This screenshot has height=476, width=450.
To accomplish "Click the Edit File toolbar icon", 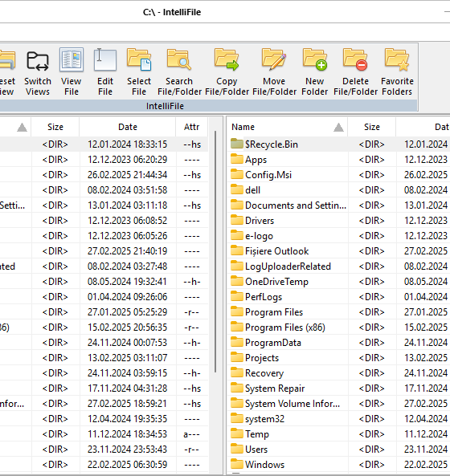I will click(x=104, y=59).
